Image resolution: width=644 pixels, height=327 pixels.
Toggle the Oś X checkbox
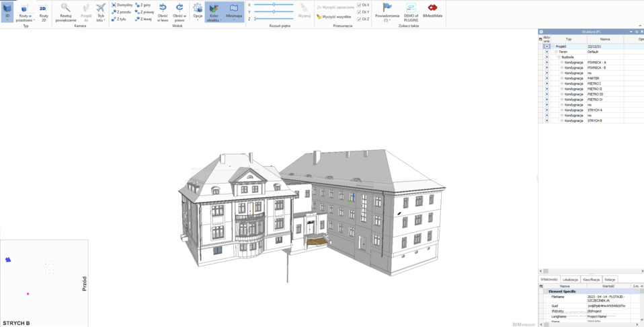coord(360,5)
